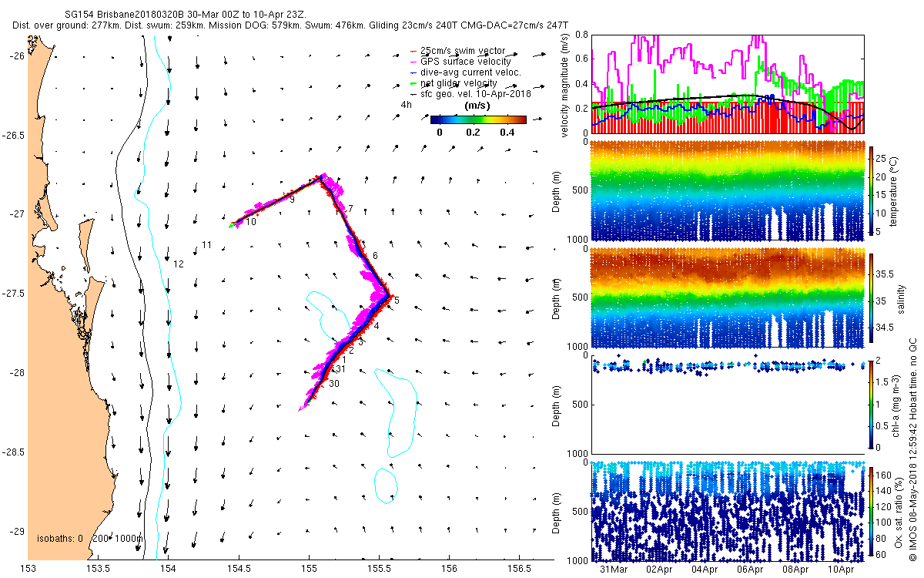This screenshot has width=924, height=578.
Task: Click the chl-a depth-section panel
Action: tap(727, 404)
